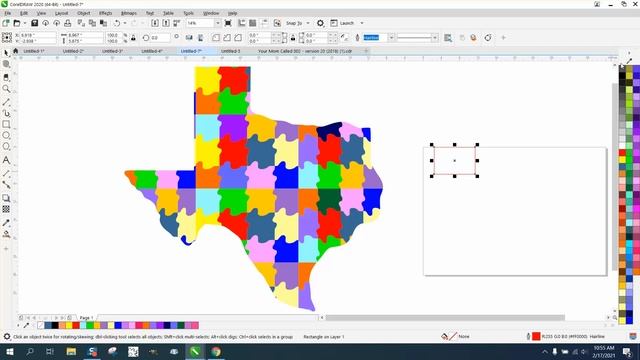Select scalloped corner style
The width and height of the screenshot is (640, 360).
click(227, 38)
